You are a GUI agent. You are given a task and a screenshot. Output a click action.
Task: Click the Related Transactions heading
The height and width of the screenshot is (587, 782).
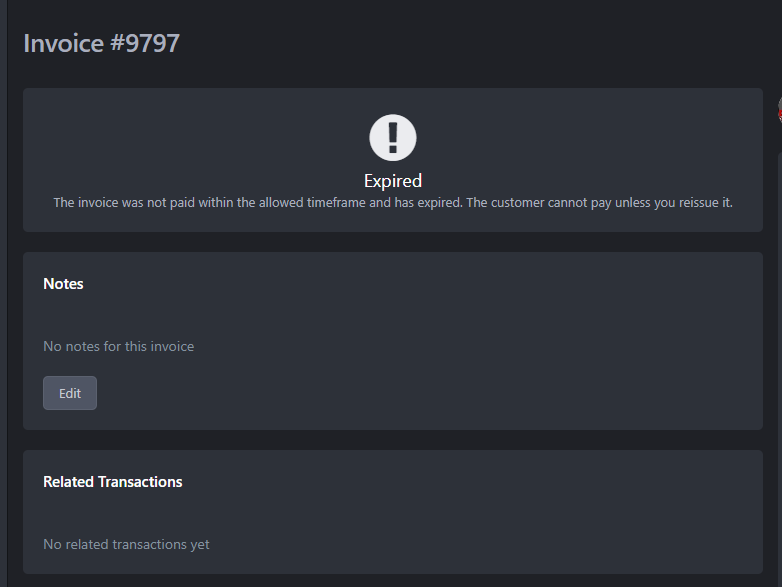click(113, 482)
